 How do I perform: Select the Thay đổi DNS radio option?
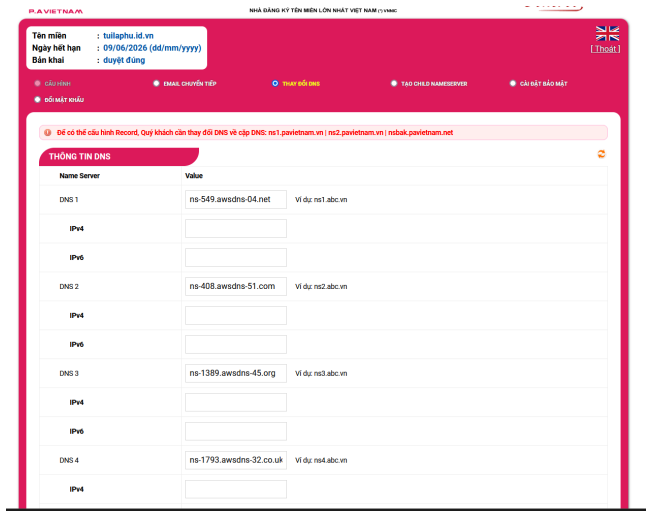[275, 83]
